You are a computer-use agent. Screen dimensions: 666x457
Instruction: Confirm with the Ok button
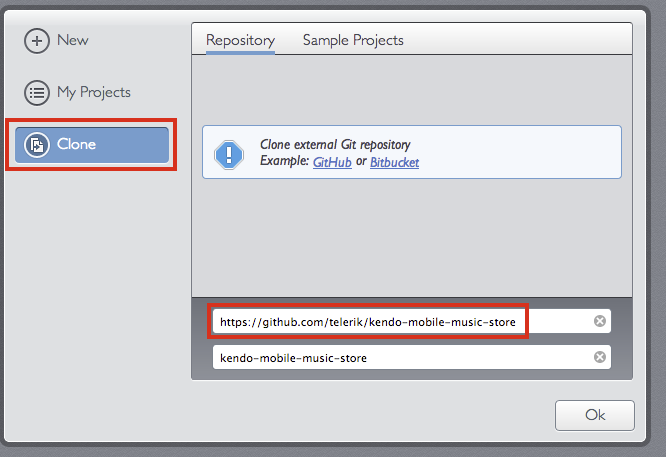click(595, 415)
